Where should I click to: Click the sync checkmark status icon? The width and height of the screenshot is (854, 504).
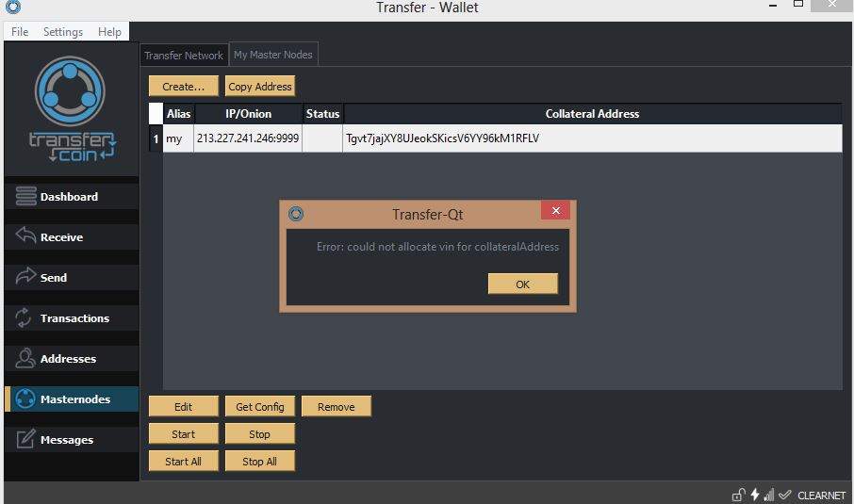[x=785, y=495]
